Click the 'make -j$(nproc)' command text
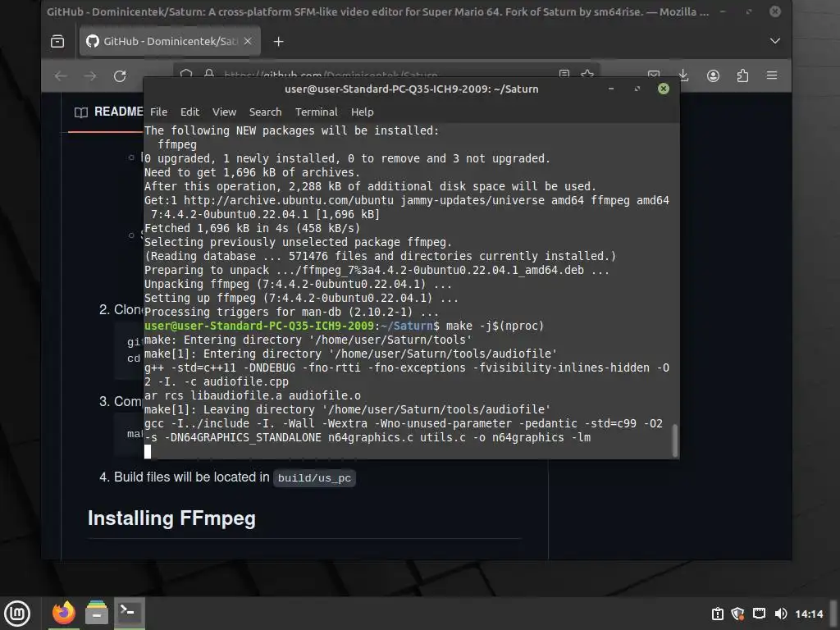This screenshot has height=630, width=840. click(495, 326)
